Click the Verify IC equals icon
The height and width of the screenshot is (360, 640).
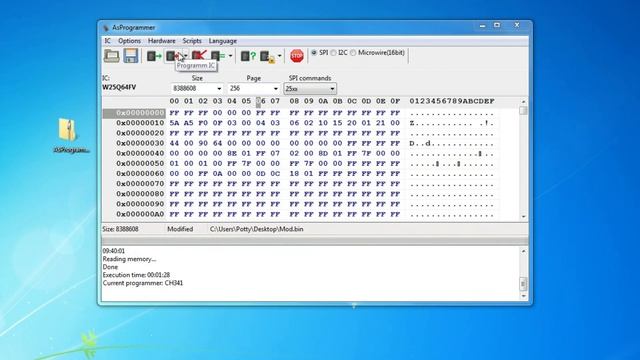click(x=219, y=56)
